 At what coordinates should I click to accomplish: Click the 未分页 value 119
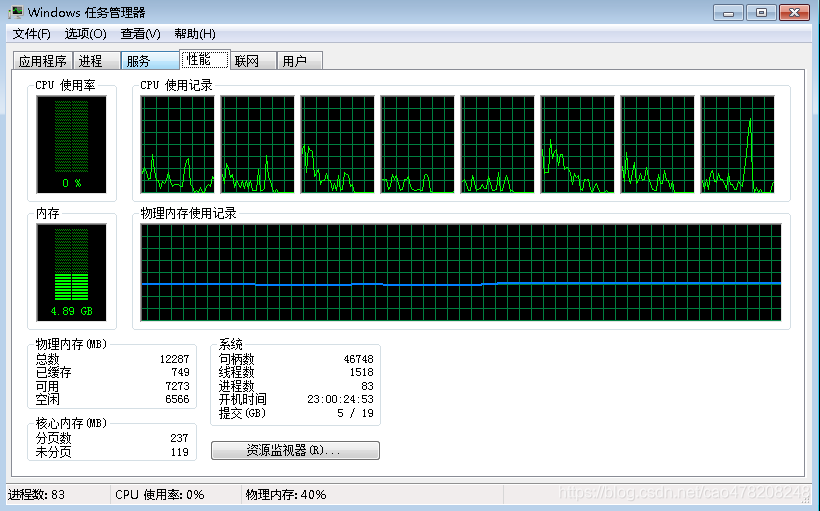coord(179,452)
